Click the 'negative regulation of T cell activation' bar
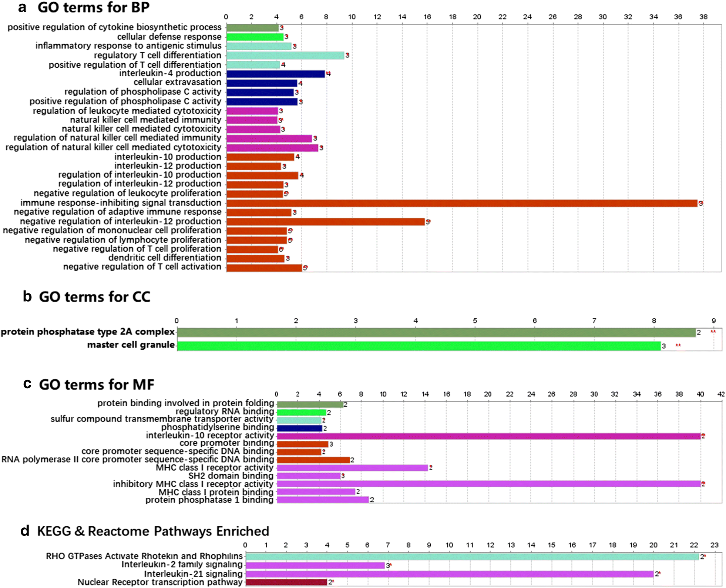This screenshot has width=726, height=588. pyautogui.click(x=264, y=268)
